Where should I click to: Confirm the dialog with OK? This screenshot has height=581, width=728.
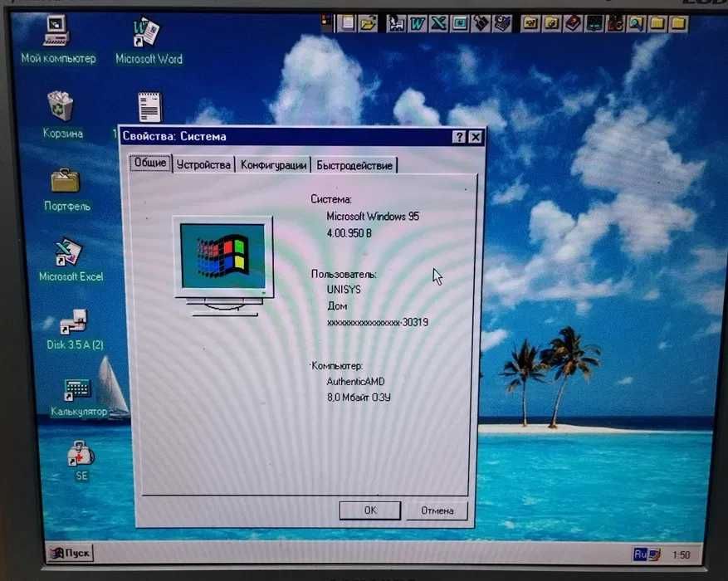point(370,510)
